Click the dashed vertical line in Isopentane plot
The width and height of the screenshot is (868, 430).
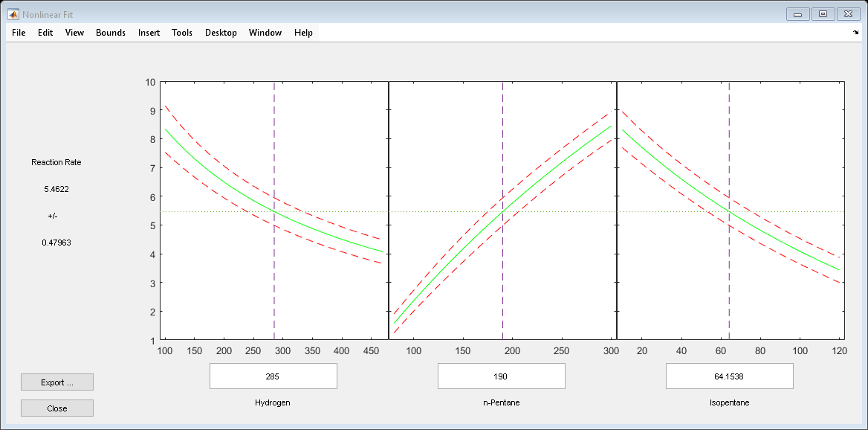[x=729, y=149]
